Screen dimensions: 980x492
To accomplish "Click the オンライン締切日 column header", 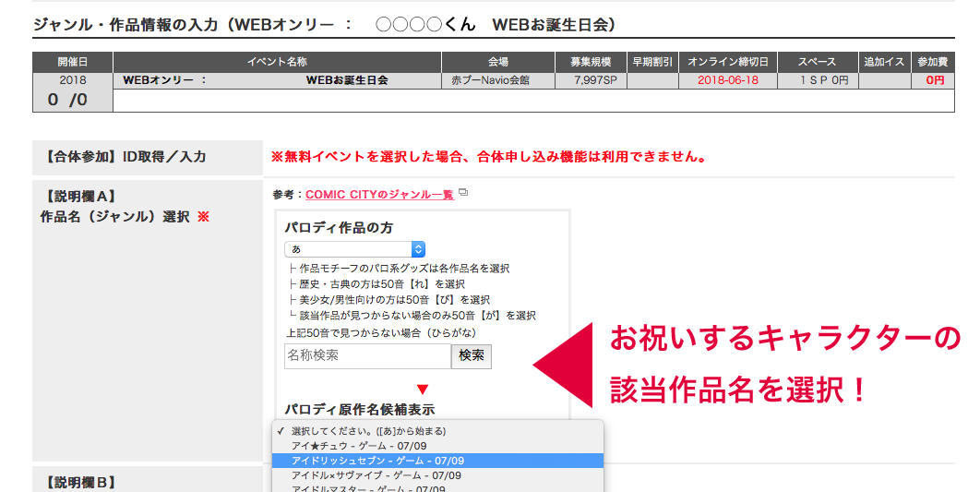I will coord(727,62).
